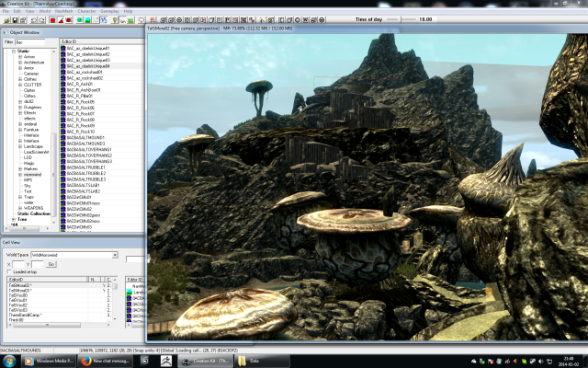Select the Static Collection tree item
The width and height of the screenshot is (588, 368).
(34, 213)
